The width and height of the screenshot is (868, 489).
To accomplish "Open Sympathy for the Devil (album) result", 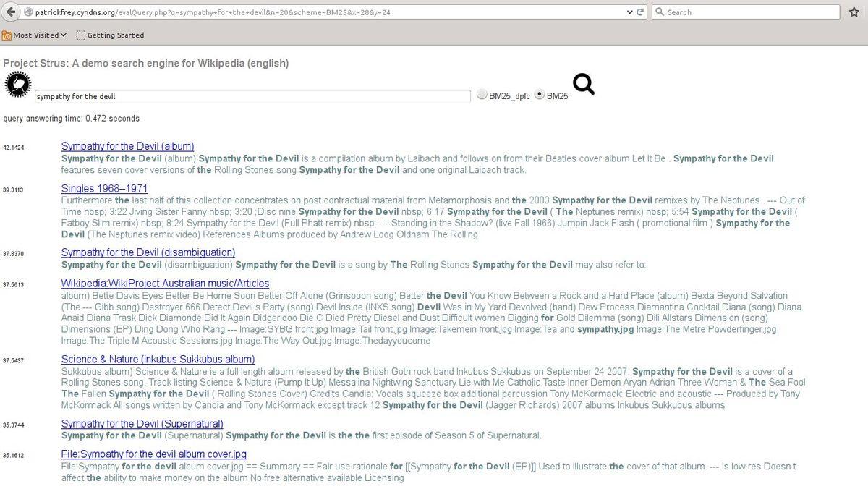I will (x=127, y=146).
